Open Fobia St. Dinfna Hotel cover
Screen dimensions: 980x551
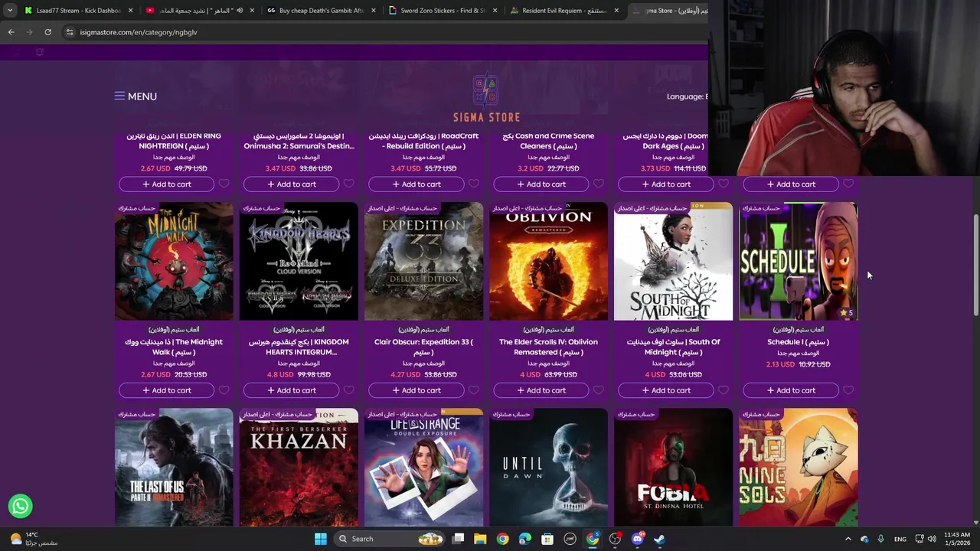tap(673, 467)
